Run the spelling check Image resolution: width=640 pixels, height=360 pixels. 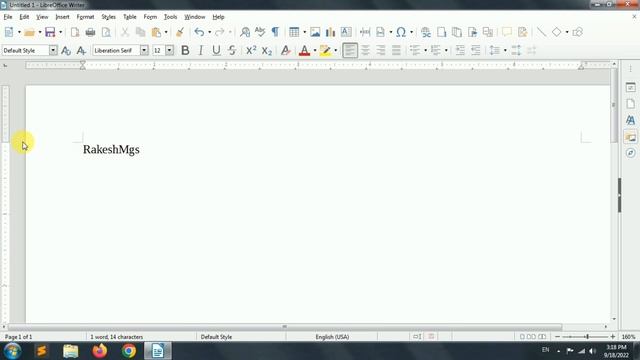tap(260, 32)
